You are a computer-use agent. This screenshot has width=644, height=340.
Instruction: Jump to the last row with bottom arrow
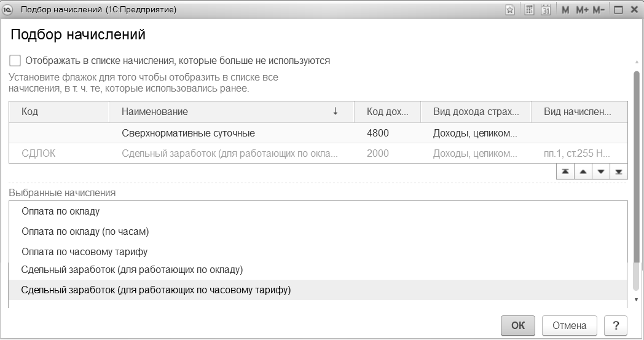[618, 172]
